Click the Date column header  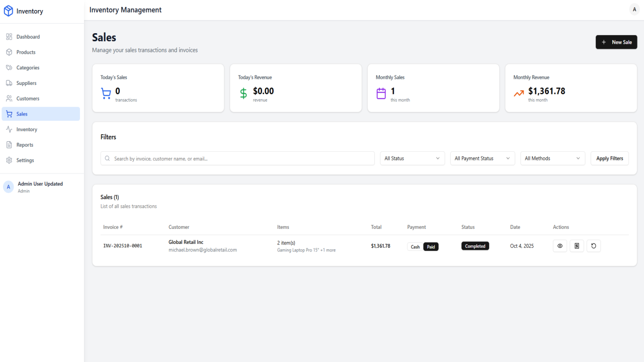pos(515,227)
